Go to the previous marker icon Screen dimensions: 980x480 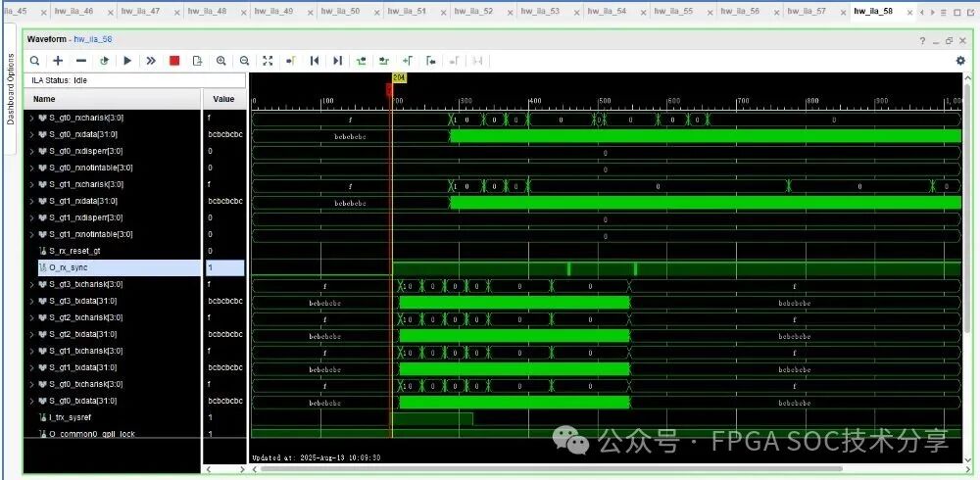(x=430, y=61)
